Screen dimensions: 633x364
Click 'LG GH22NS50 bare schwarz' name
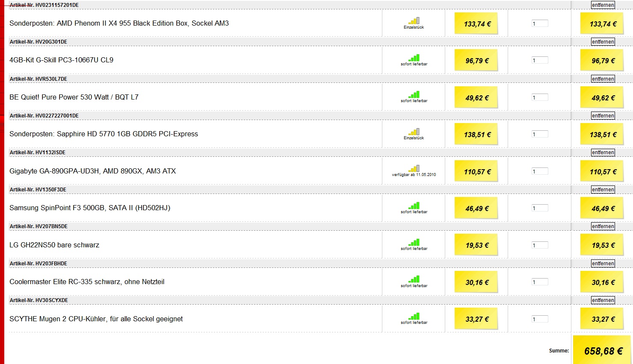pyautogui.click(x=54, y=245)
